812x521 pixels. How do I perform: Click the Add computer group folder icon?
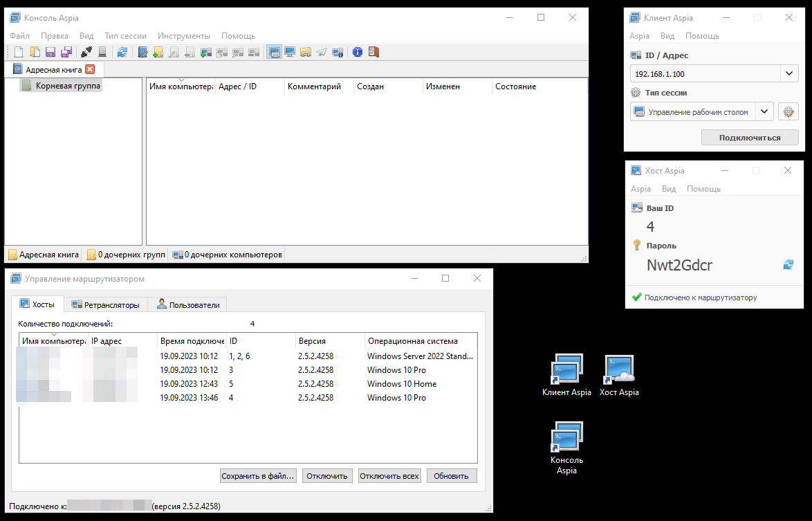coord(158,52)
